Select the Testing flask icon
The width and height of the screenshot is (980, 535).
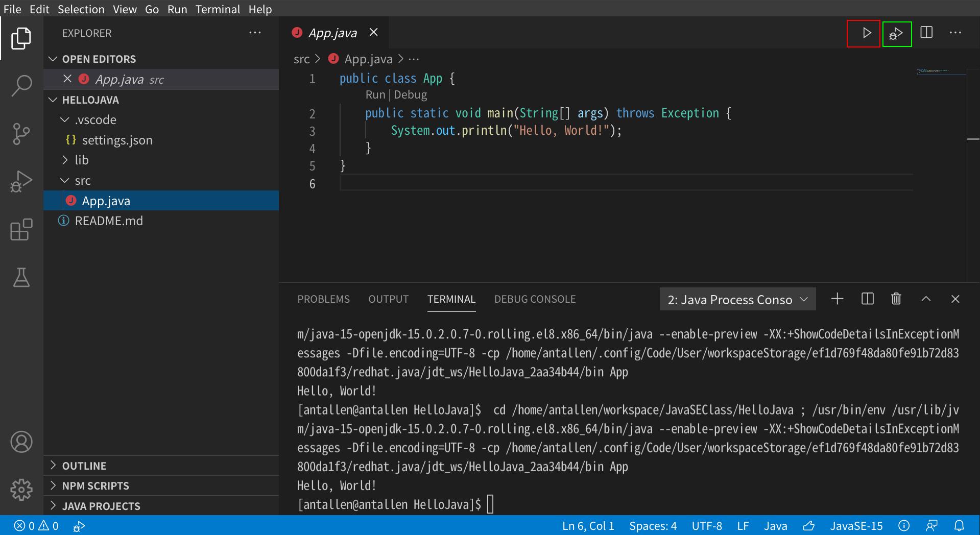pos(21,277)
